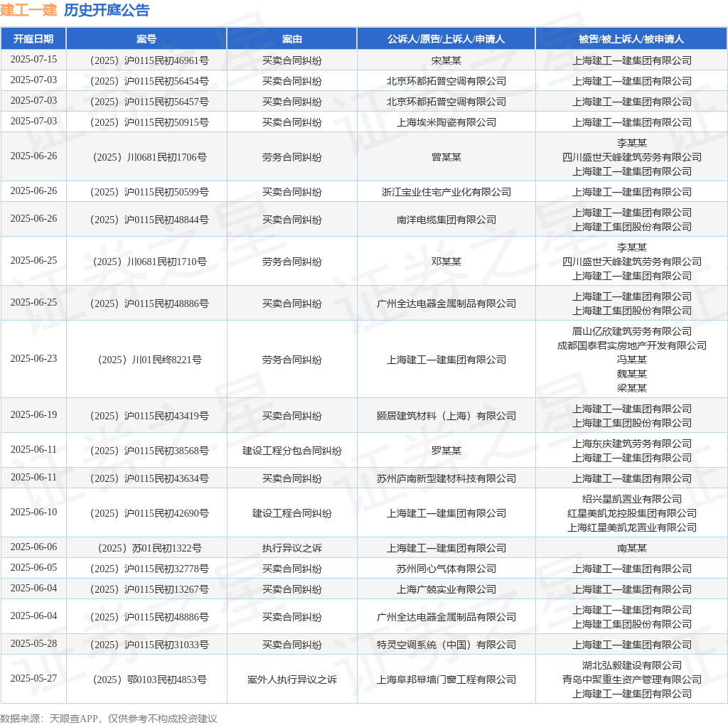
Task: Select case number 川0681民初1706号
Action: click(149, 157)
